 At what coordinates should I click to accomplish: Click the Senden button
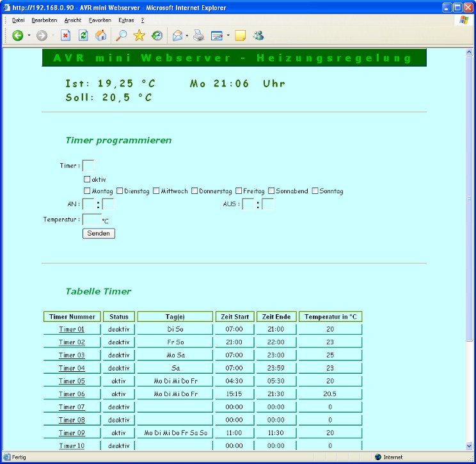click(99, 233)
